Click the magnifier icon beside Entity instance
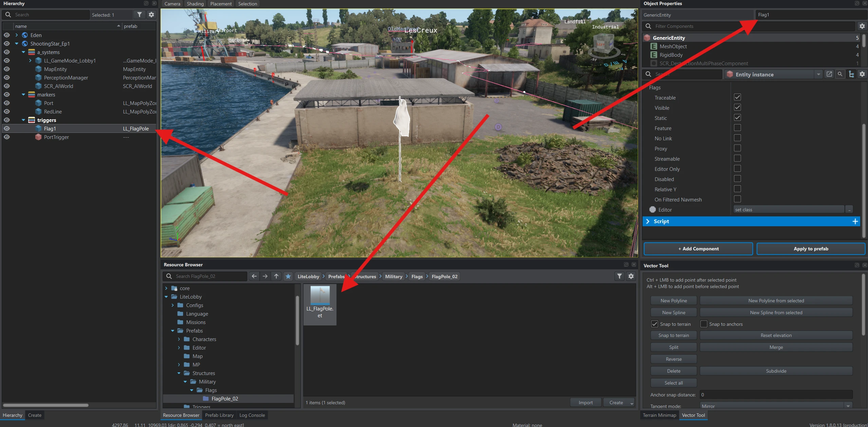868x427 pixels. (x=840, y=74)
